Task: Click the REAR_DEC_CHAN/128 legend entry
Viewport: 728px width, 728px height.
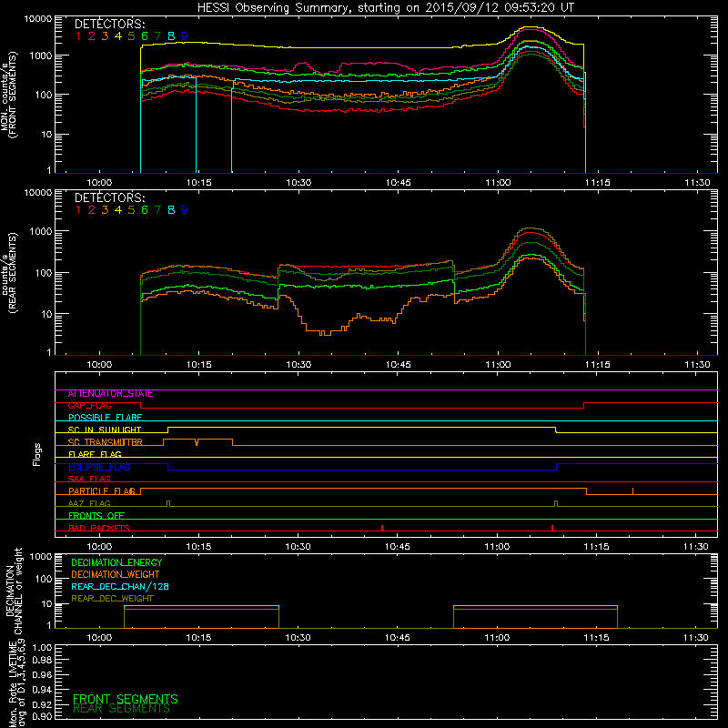Action: click(x=120, y=587)
